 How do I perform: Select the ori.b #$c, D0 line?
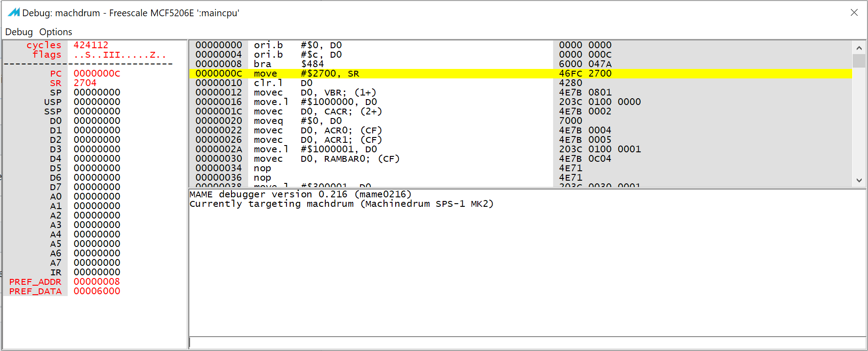521,55
